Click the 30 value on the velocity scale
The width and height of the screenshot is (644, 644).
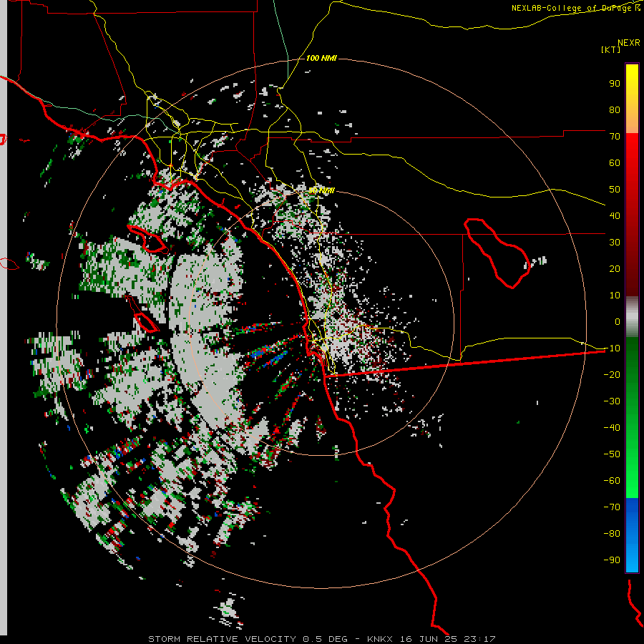coord(615,243)
